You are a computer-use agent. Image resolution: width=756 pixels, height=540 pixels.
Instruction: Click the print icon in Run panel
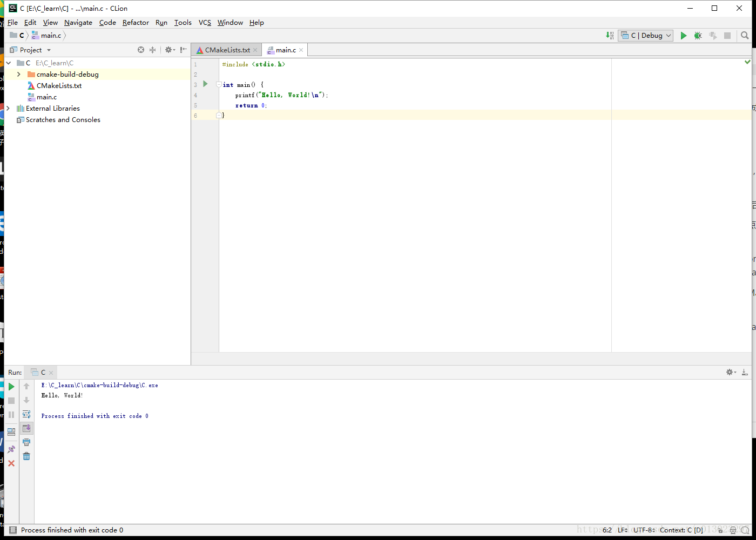26,442
